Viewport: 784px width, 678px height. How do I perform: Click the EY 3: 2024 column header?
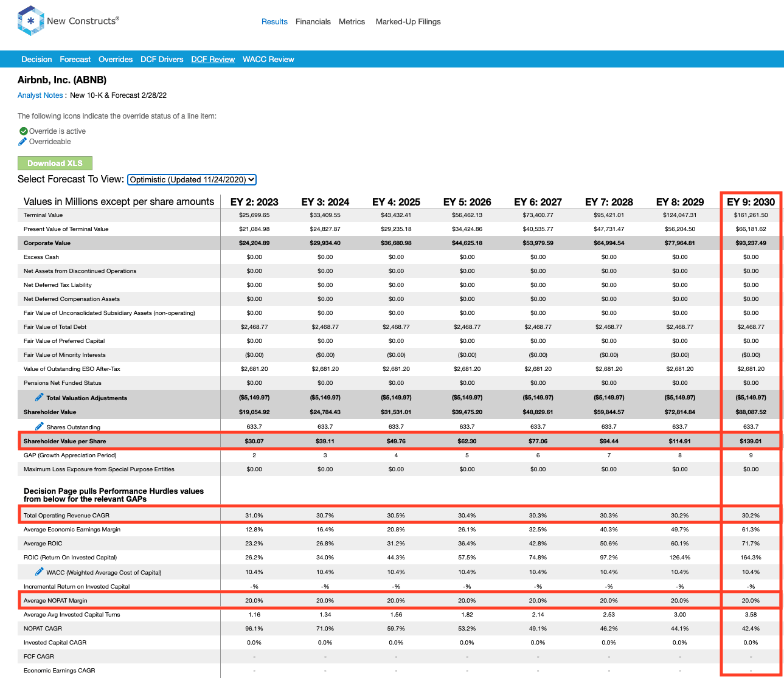point(325,202)
